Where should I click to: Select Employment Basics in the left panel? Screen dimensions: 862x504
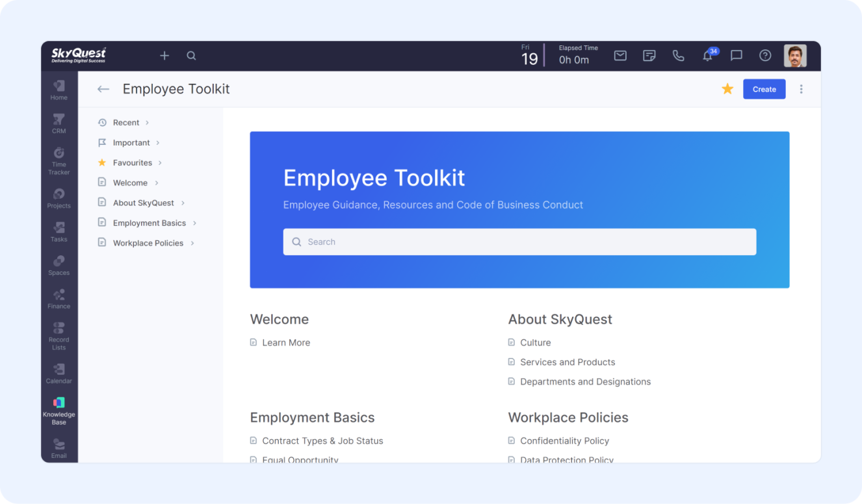pos(150,223)
